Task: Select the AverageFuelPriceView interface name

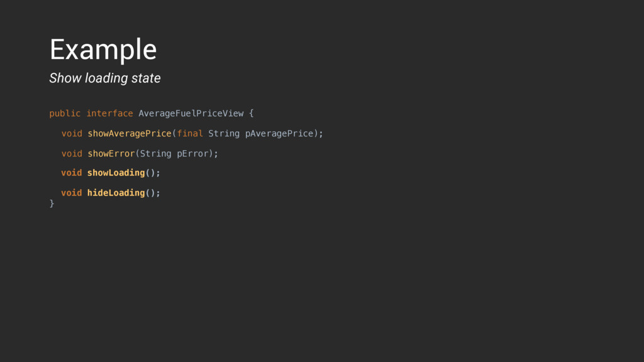Action: coord(191,113)
